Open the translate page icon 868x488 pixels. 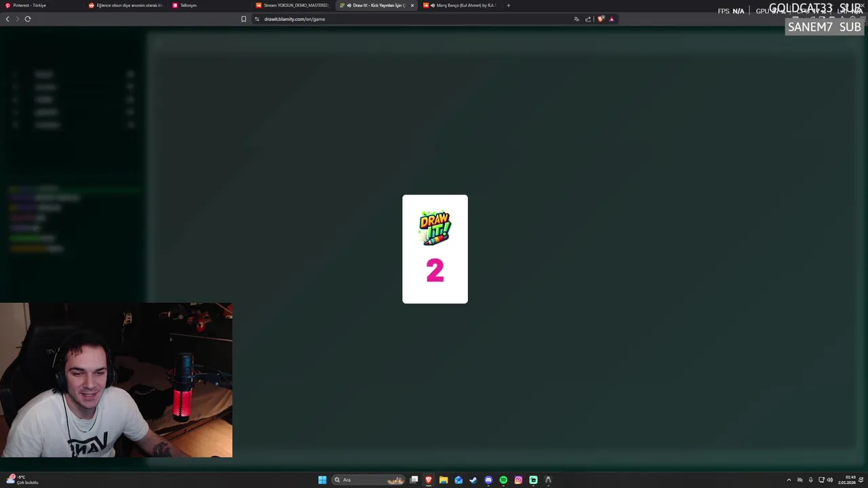pos(576,19)
